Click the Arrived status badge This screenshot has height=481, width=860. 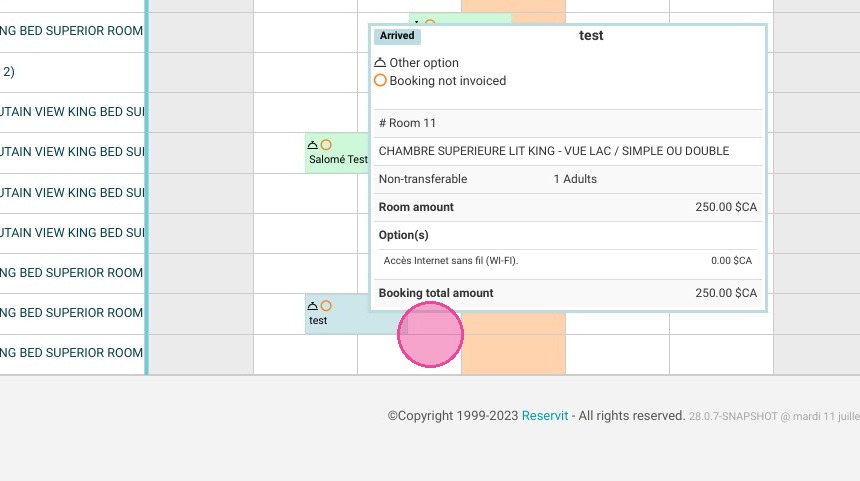tap(397, 36)
